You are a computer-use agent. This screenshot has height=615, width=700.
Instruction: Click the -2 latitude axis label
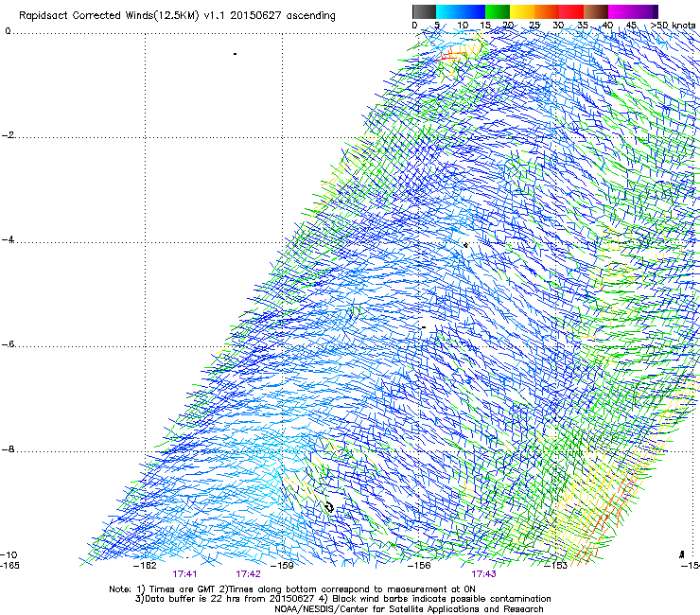click(8, 135)
